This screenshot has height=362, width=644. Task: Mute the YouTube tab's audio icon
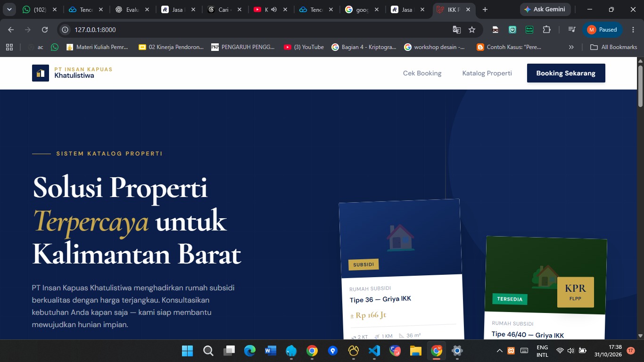pos(274,9)
